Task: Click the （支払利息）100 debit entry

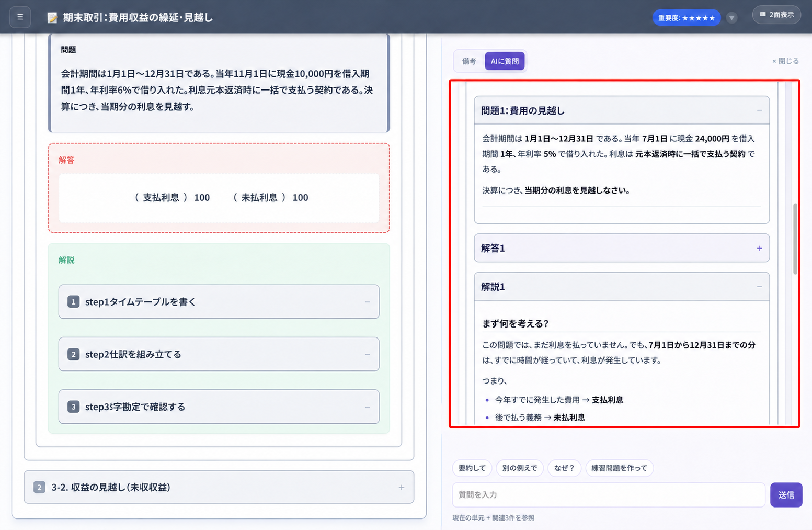Action: pos(171,197)
